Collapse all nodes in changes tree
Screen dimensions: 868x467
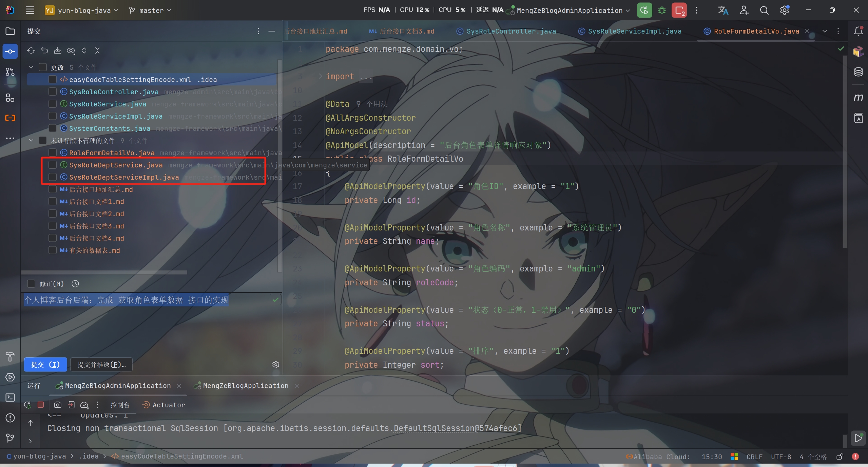pos(97,50)
